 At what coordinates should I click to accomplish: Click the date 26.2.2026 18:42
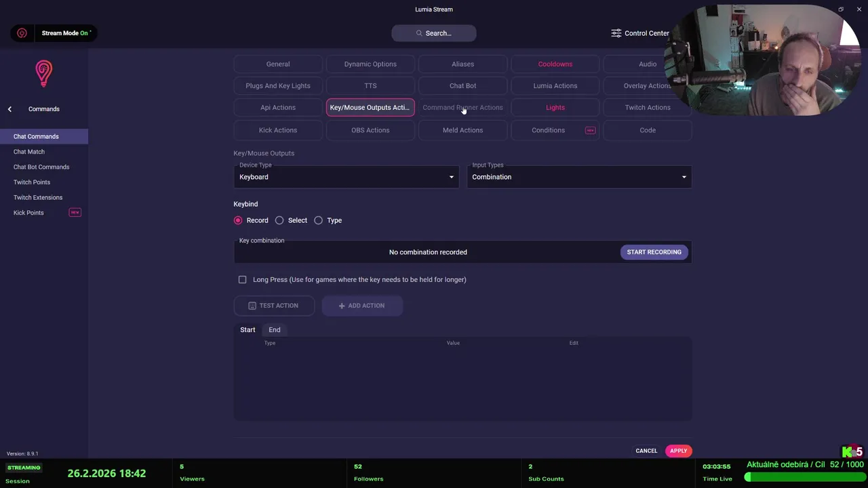[x=106, y=474]
